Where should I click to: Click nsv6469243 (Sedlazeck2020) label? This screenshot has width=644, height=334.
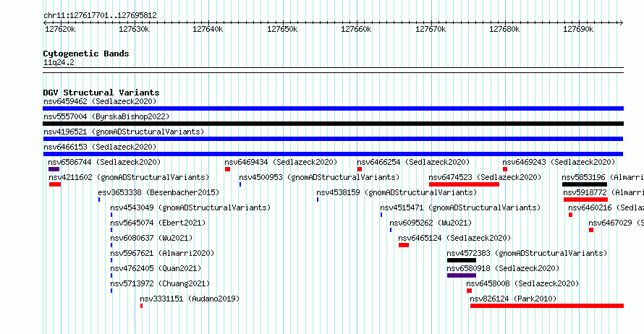559,162
